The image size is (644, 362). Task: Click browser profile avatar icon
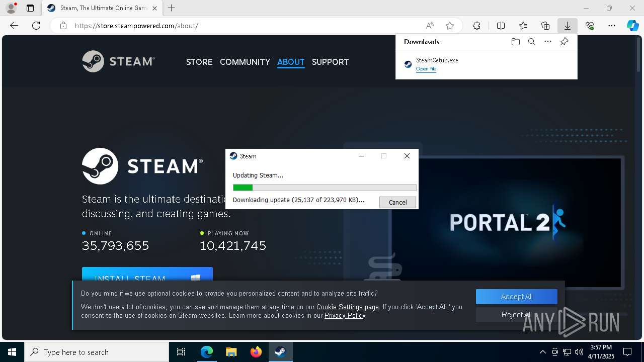pyautogui.click(x=11, y=8)
